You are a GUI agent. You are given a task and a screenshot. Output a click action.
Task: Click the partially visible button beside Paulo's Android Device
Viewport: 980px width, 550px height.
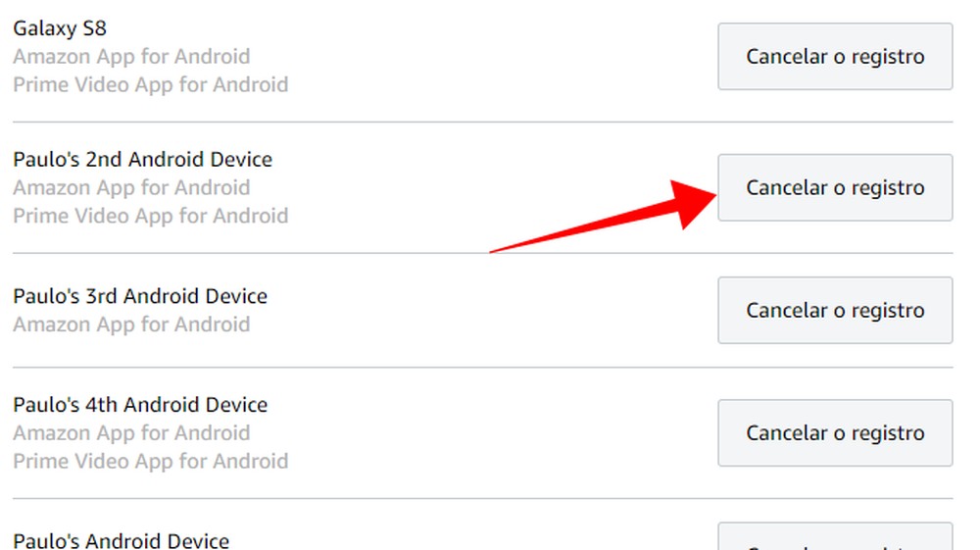835,537
